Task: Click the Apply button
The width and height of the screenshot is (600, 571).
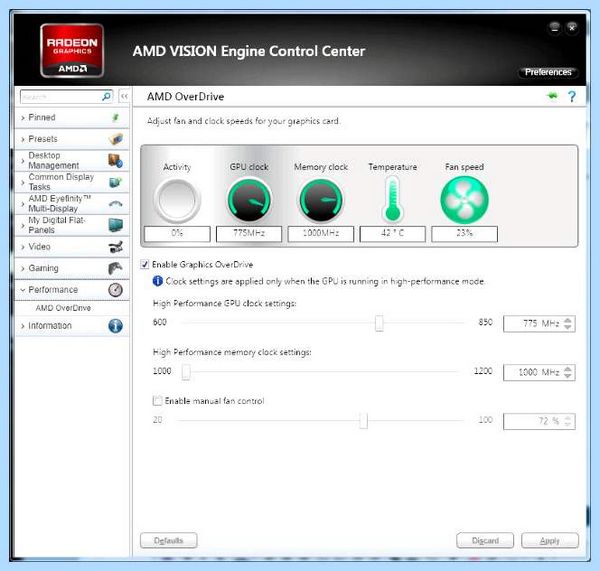Action: [x=550, y=540]
